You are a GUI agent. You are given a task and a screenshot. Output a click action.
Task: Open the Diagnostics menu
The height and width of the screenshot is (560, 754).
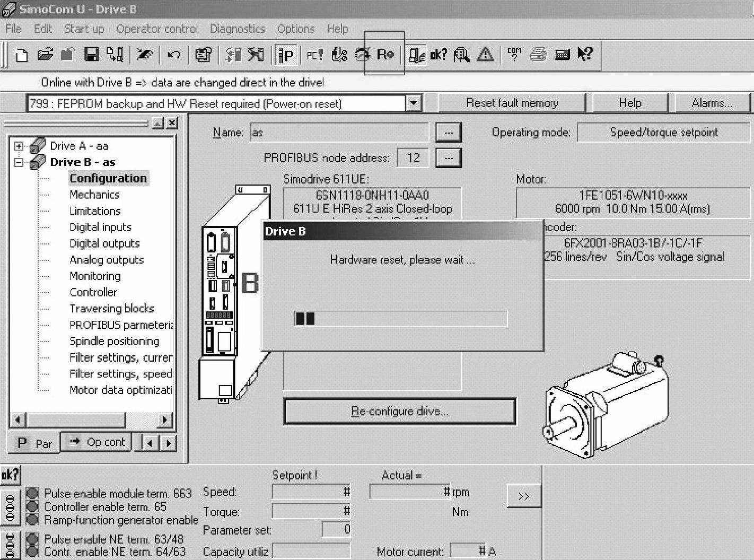[x=237, y=29]
